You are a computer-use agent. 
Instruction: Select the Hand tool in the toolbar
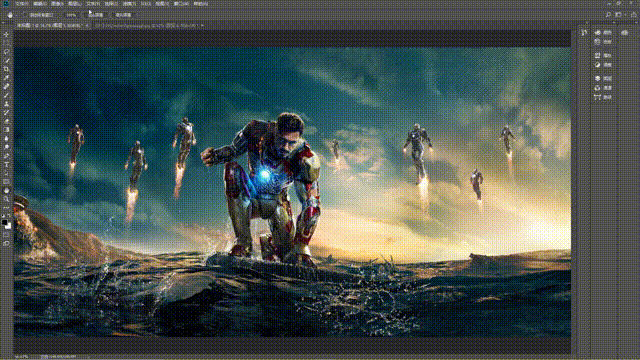(6, 190)
